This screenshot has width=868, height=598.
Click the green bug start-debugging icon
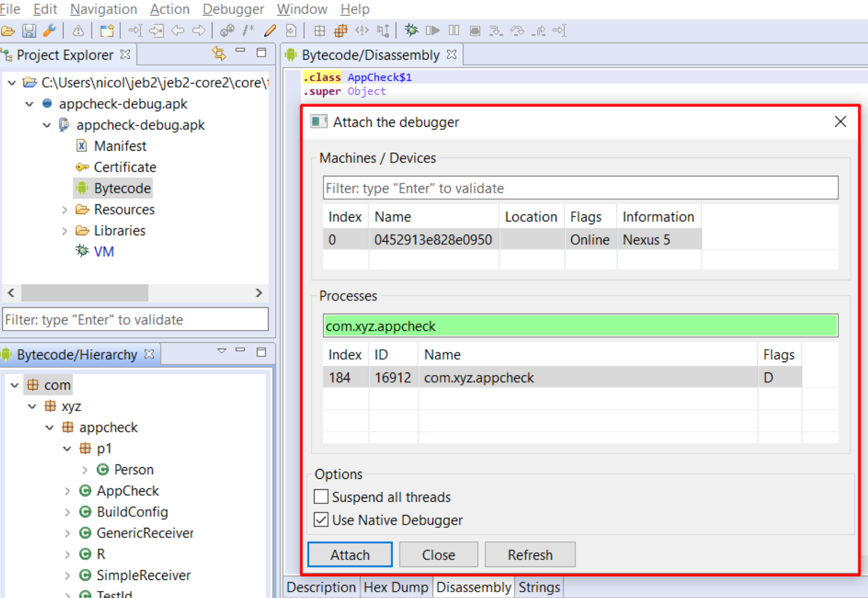[x=411, y=30]
